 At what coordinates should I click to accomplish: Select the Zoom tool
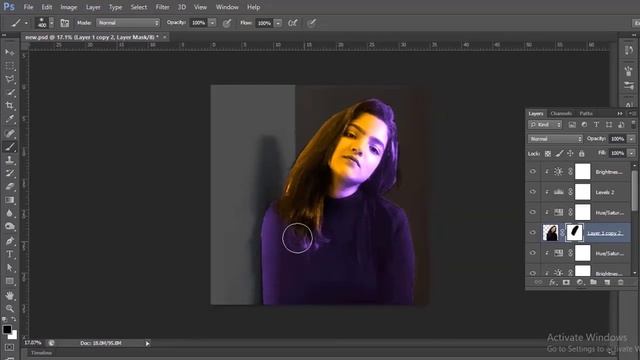click(10, 308)
